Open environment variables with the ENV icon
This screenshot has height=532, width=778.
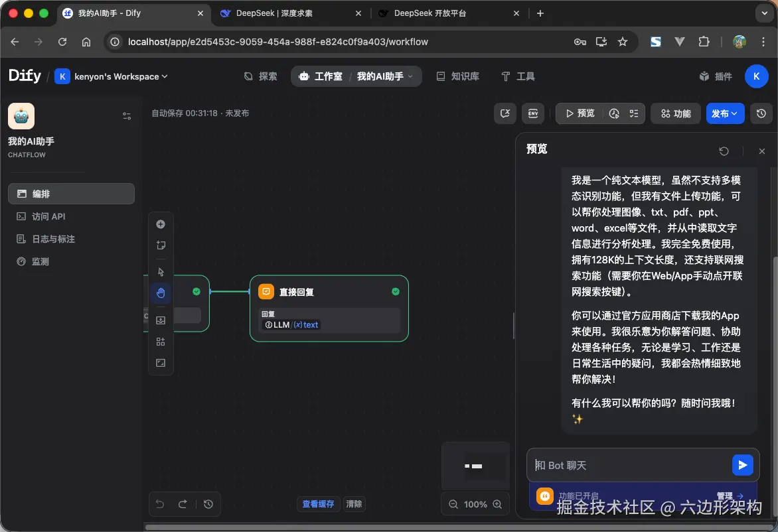(532, 113)
